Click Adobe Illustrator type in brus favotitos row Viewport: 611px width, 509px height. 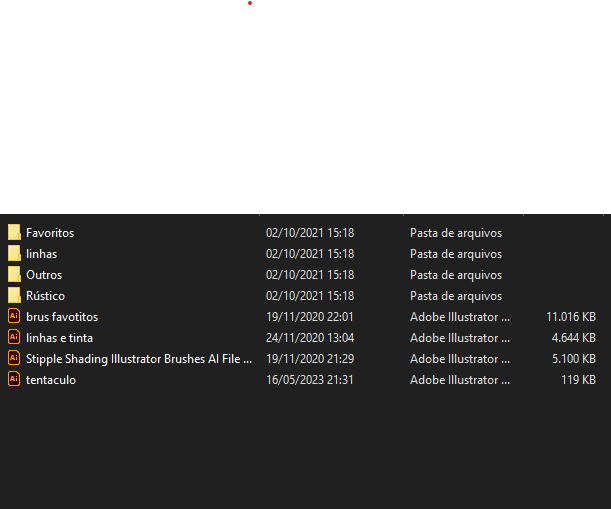pyautogui.click(x=460, y=317)
